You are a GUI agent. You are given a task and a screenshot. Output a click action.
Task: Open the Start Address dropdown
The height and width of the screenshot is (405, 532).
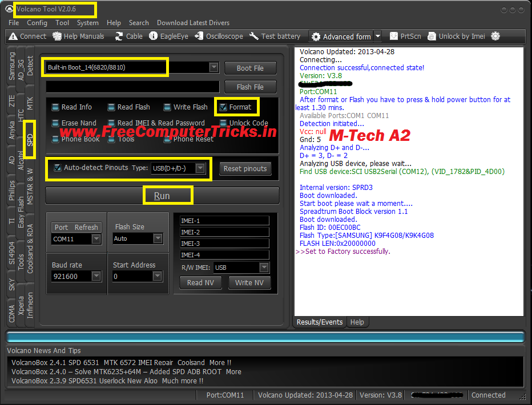pyautogui.click(x=157, y=276)
